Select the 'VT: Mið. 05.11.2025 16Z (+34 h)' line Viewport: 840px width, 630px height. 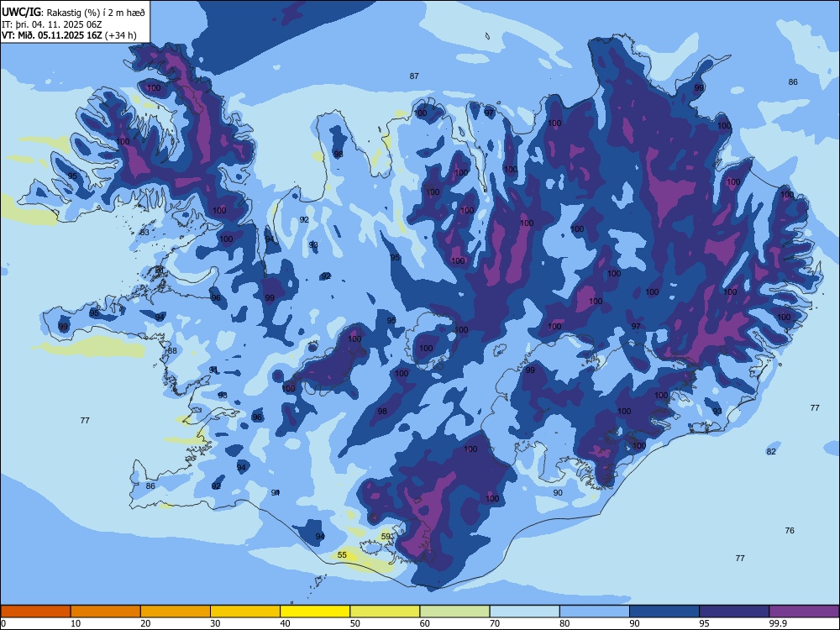coord(69,35)
